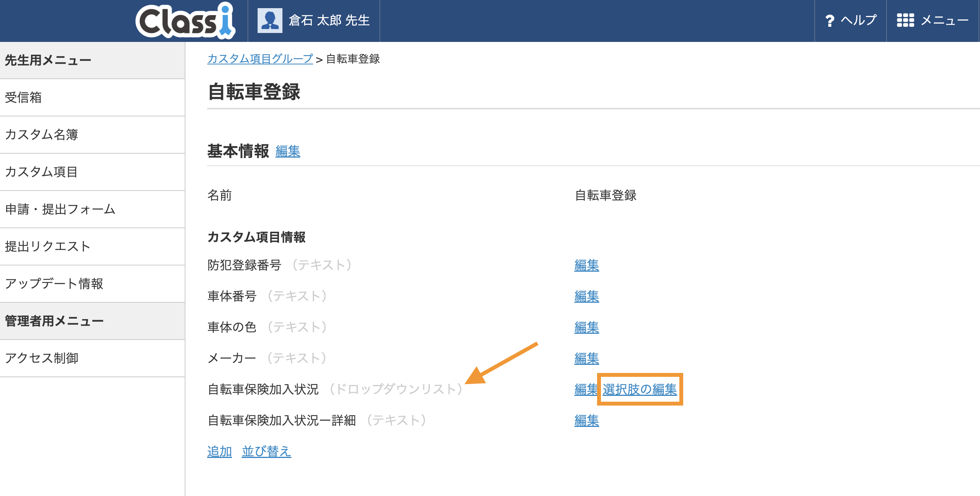Image resolution: width=980 pixels, height=496 pixels.
Task: Select 提出リクエスト in the sidebar
Action: point(48,246)
